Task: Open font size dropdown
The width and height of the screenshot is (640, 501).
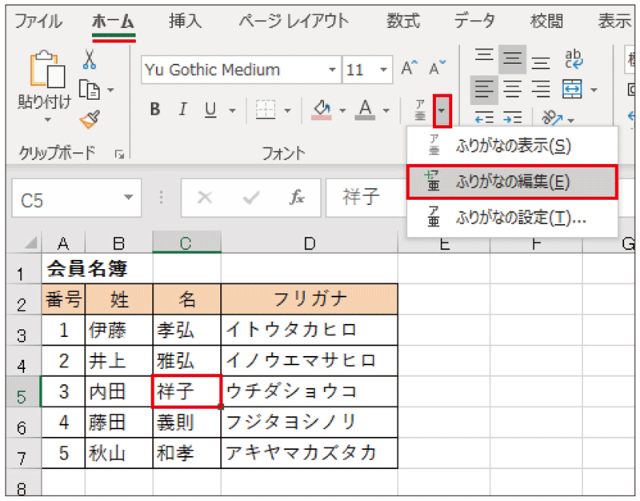Action: 383,69
